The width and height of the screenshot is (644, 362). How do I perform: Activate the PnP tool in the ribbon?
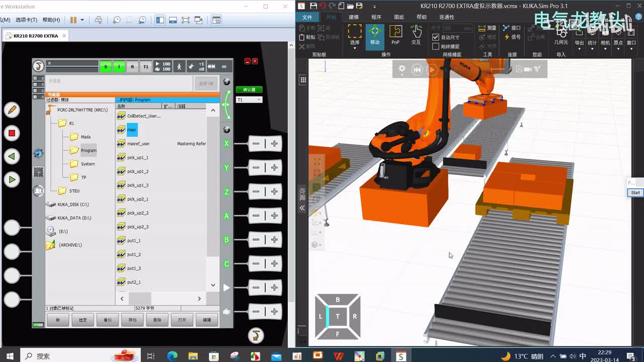pos(395,35)
